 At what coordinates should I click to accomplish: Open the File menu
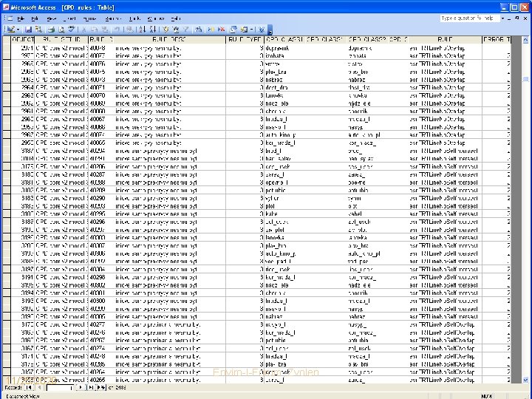click(x=21, y=18)
